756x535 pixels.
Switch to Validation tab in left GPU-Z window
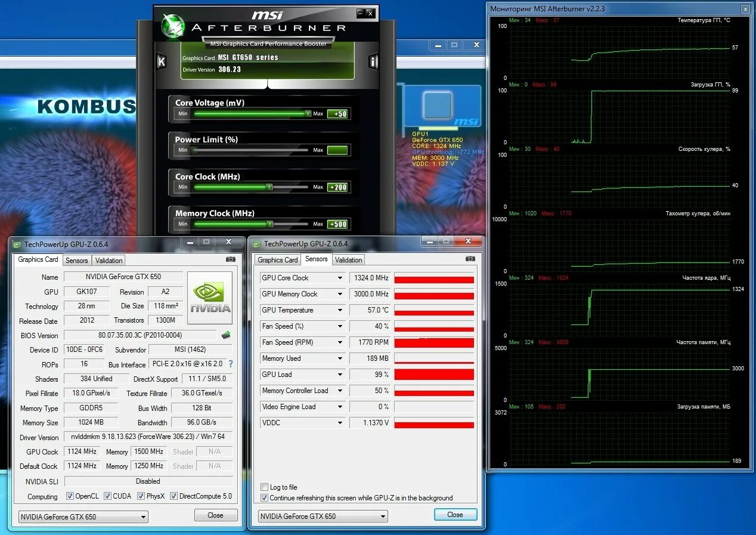(x=109, y=261)
